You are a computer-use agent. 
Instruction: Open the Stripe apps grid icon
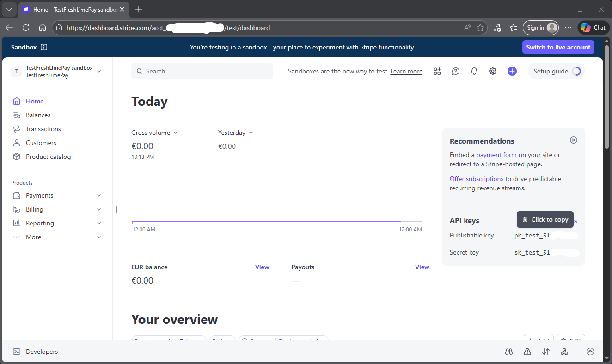tap(437, 71)
